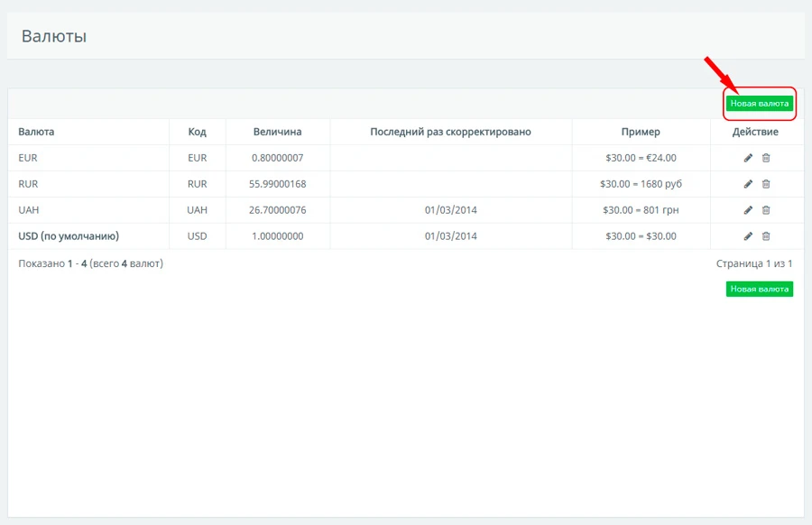This screenshot has width=812, height=525.
Task: Click the USD (по умолчанию) name
Action: coord(69,236)
